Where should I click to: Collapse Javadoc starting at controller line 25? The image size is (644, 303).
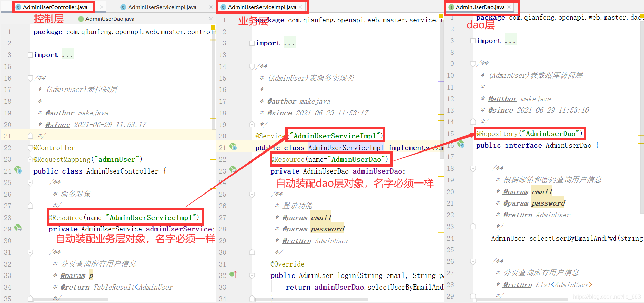pos(30,182)
